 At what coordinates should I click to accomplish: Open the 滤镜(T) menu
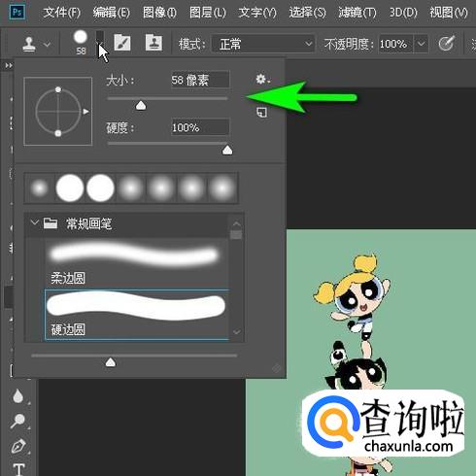[x=357, y=13]
